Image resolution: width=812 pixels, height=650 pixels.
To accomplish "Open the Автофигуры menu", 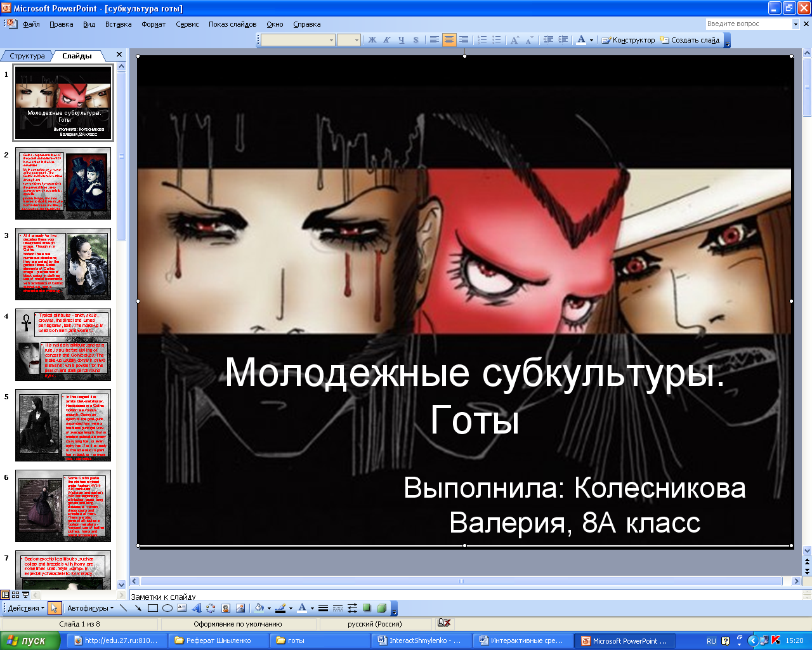I will tap(91, 608).
